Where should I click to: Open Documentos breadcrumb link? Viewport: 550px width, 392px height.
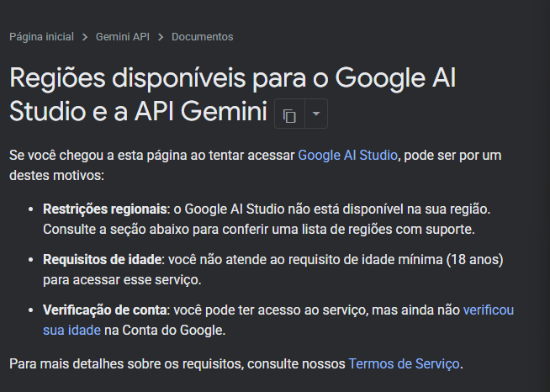[202, 37]
